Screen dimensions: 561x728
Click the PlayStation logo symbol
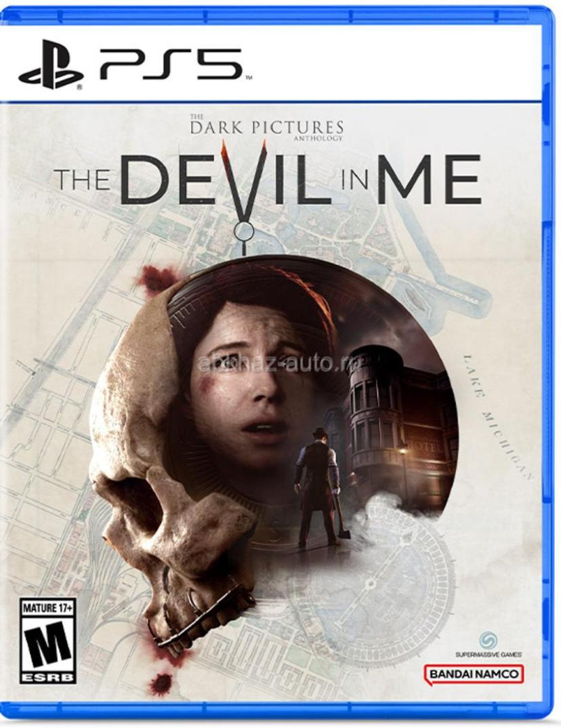(51, 64)
